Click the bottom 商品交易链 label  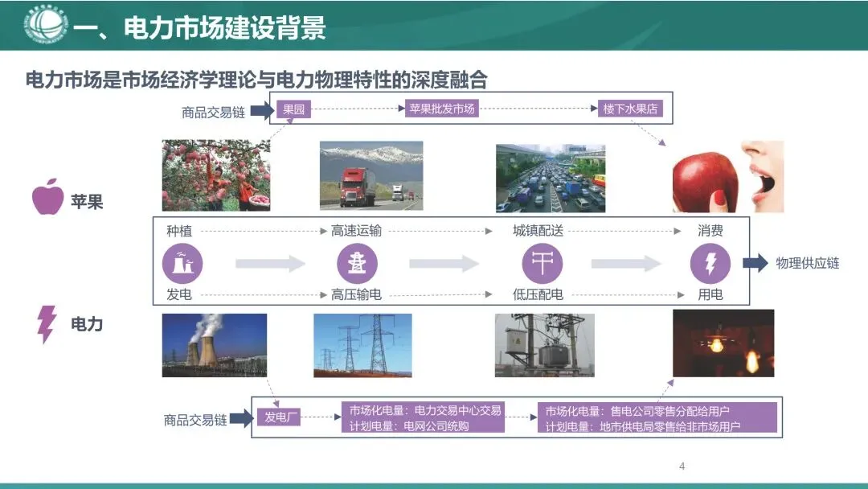[x=194, y=420]
